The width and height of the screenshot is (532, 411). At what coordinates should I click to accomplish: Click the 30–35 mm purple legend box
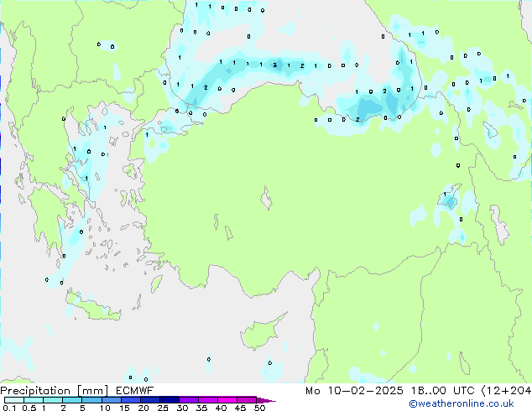click(x=189, y=400)
